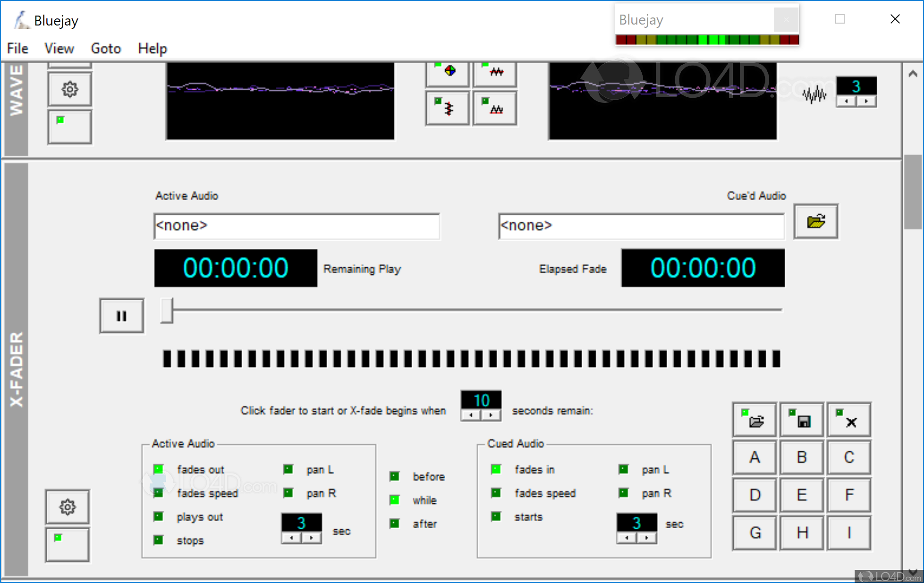Click the pause button beside the crossfader
This screenshot has width=924, height=583.
pos(121,316)
